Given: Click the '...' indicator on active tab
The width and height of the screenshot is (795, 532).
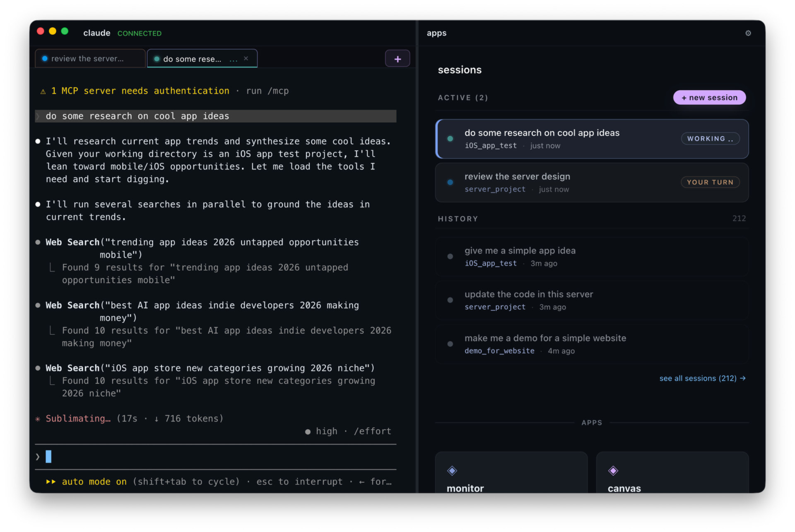Looking at the screenshot, I should pyautogui.click(x=234, y=60).
